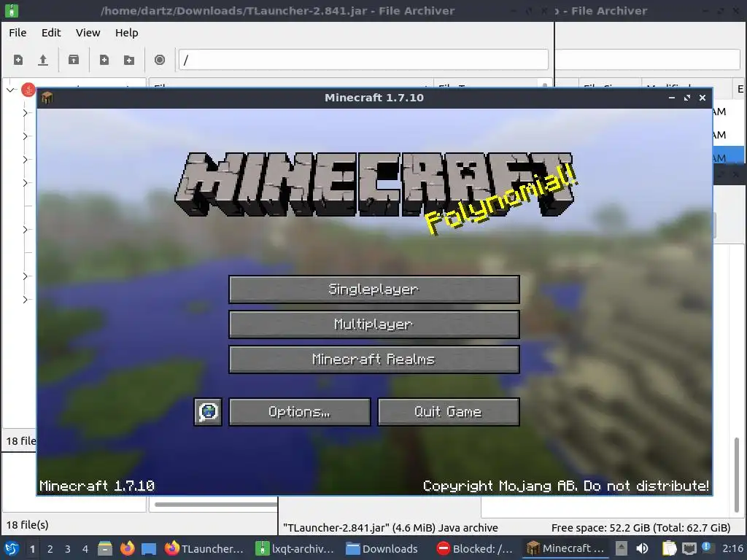The width and height of the screenshot is (747, 560).
Task: Open the Multiplayer menu
Action: pos(374,324)
